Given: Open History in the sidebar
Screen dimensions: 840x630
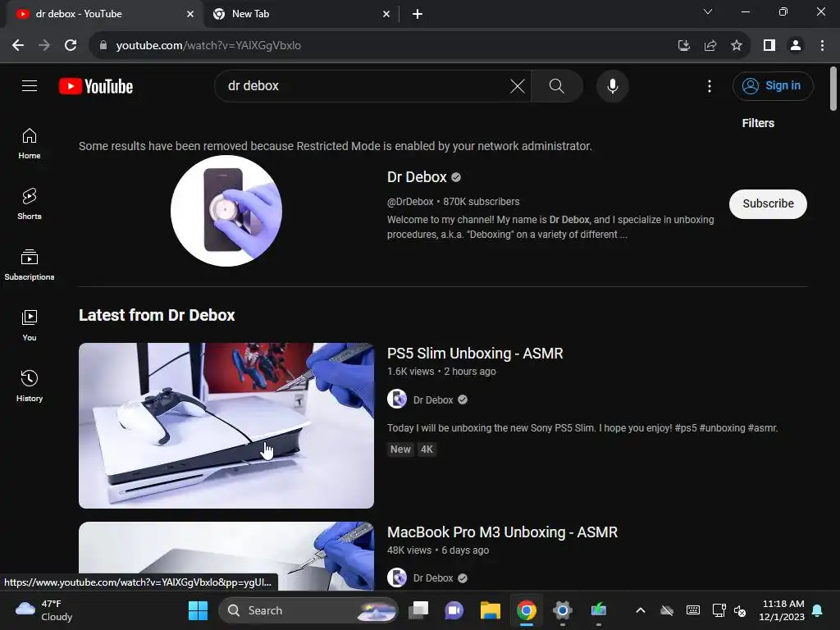Looking at the screenshot, I should pyautogui.click(x=30, y=386).
